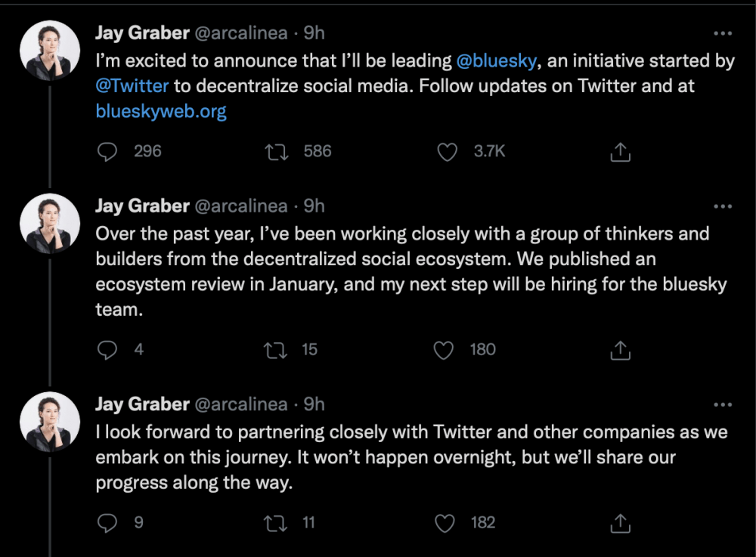Open more options on third tweet
Image resolution: width=756 pixels, height=557 pixels.
[723, 404]
